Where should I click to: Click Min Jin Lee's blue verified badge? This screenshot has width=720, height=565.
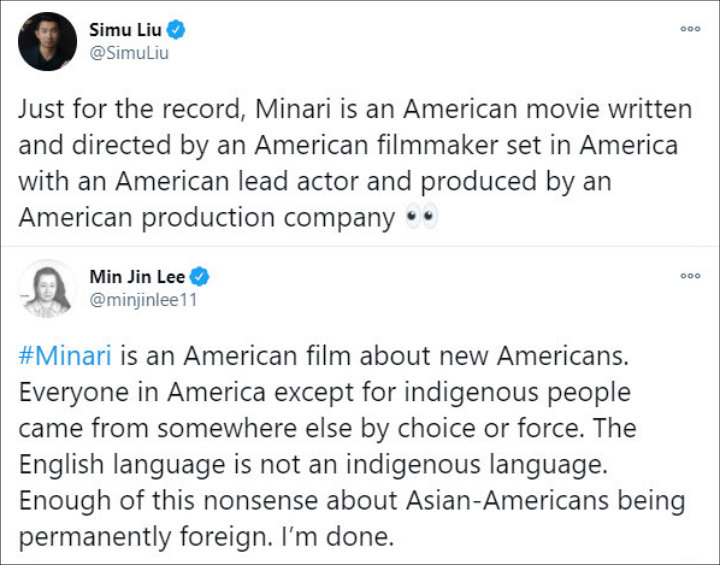click(x=200, y=277)
